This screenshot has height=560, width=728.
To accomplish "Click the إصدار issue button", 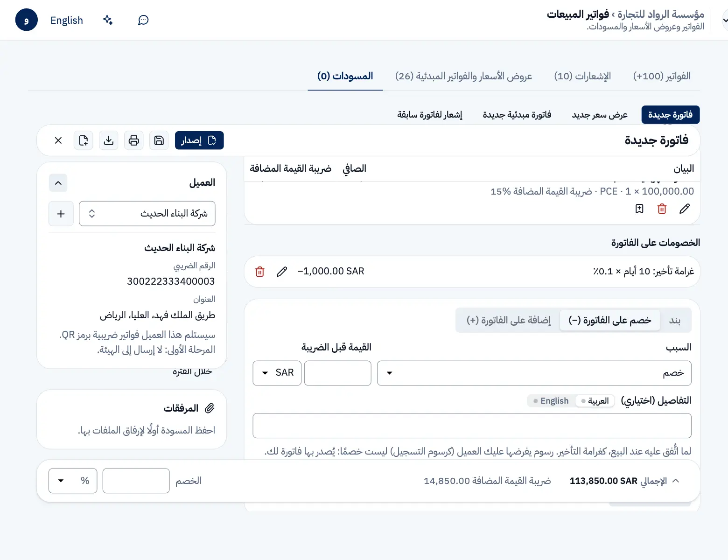I will pyautogui.click(x=199, y=140).
